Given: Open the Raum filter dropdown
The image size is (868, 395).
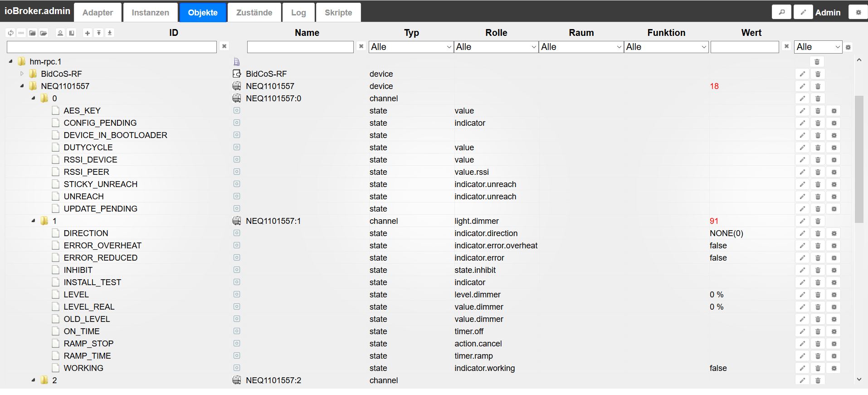Looking at the screenshot, I should [x=581, y=47].
